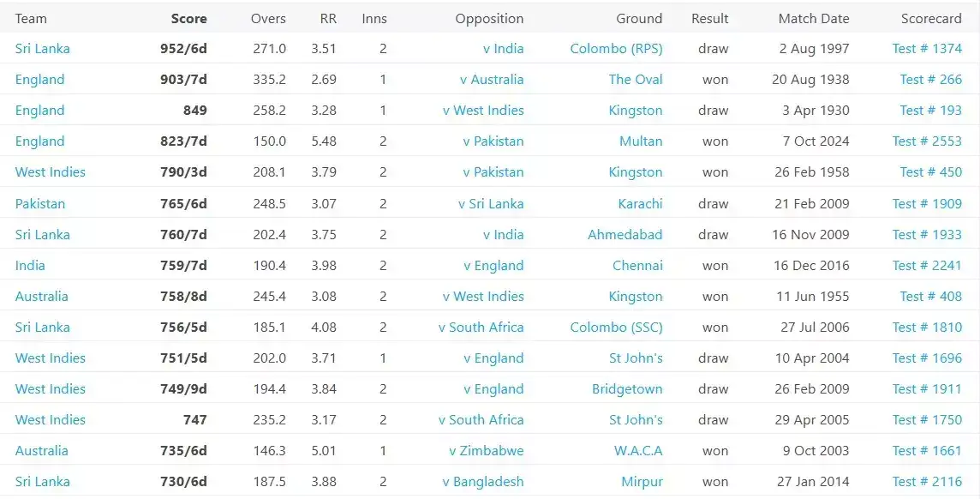This screenshot has width=980, height=499.
Task: Open the v Australia opposition link
Action: coord(489,79)
